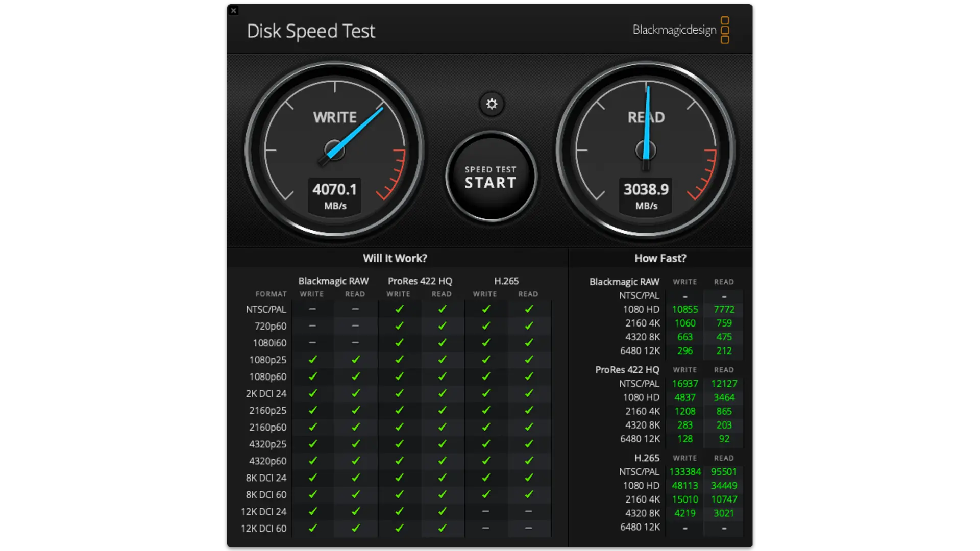This screenshot has width=980, height=551.
Task: Click the READ gauge label
Action: coord(646,117)
